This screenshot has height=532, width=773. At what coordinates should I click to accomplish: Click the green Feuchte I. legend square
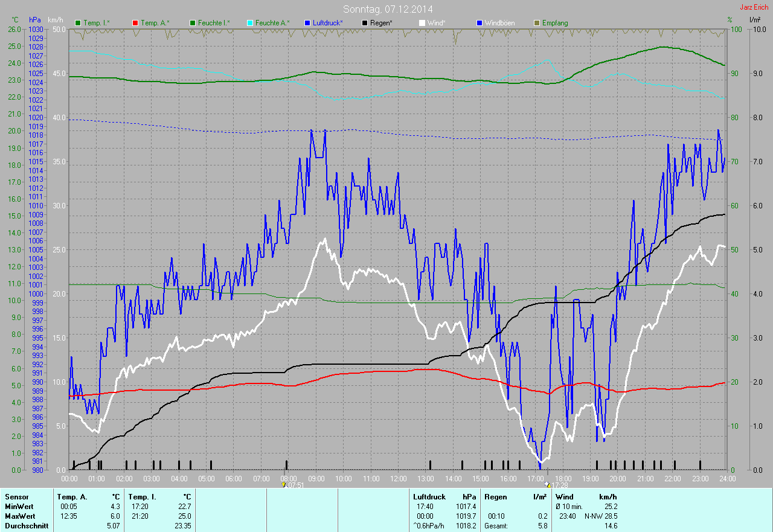point(193,23)
